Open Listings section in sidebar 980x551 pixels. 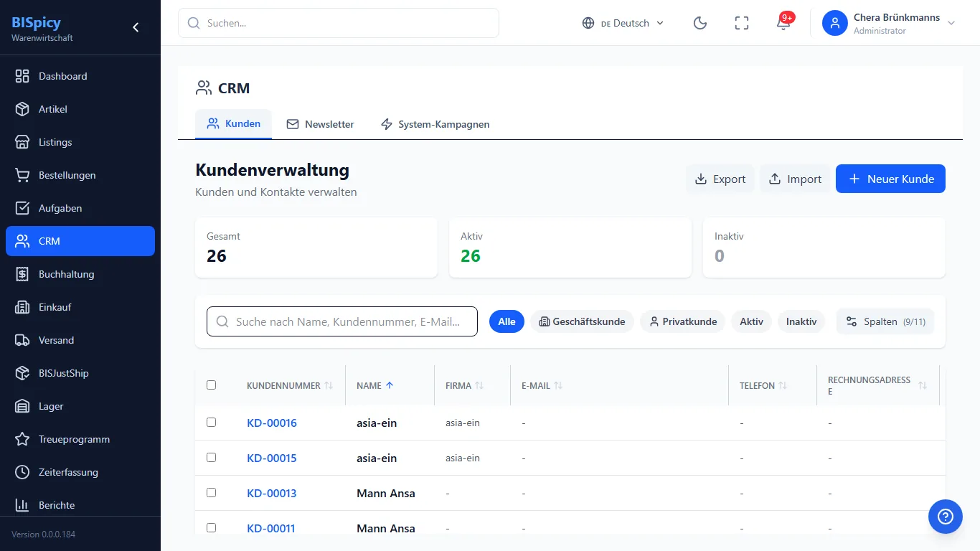(x=80, y=142)
